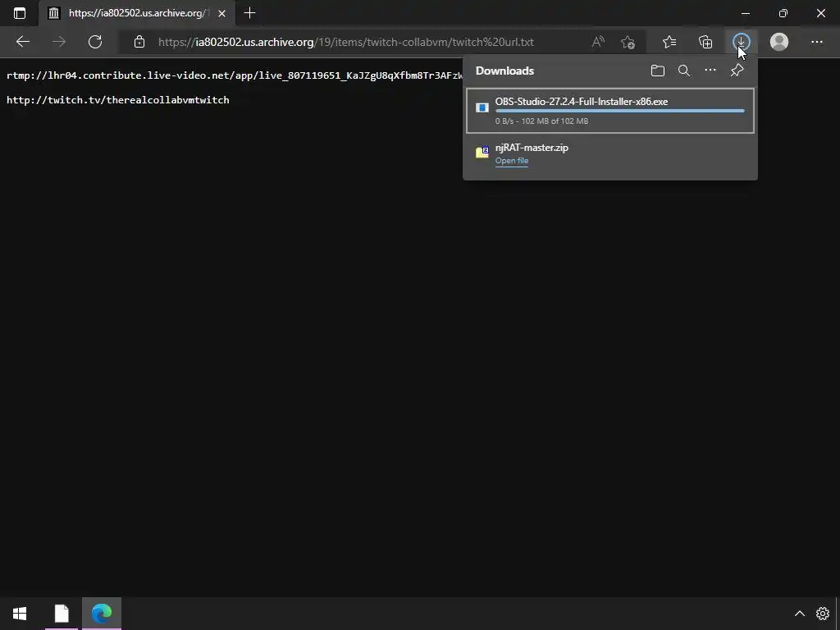The width and height of the screenshot is (840, 630).
Task: Open the tab actions menu icon
Action: coord(20,13)
